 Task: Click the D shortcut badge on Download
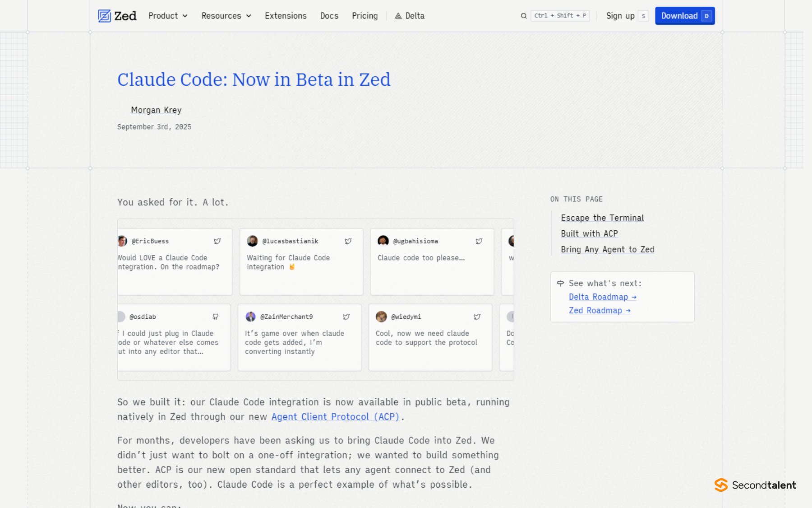click(706, 16)
